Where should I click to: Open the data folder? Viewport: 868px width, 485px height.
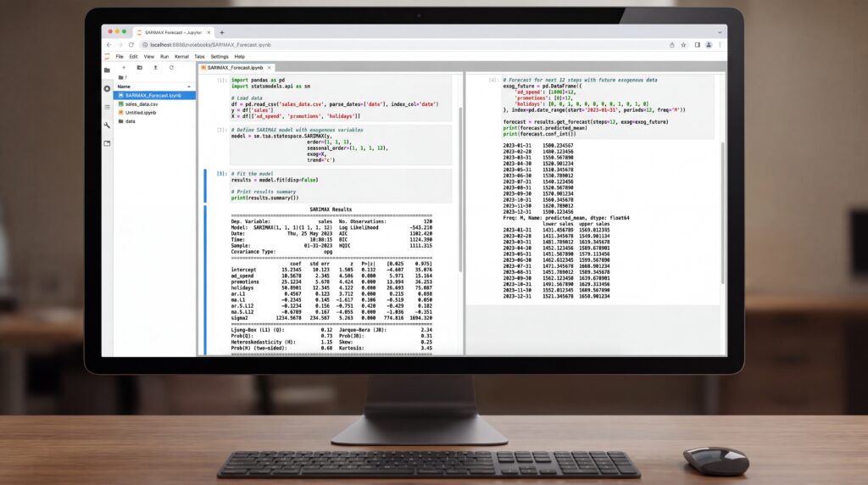[154, 121]
